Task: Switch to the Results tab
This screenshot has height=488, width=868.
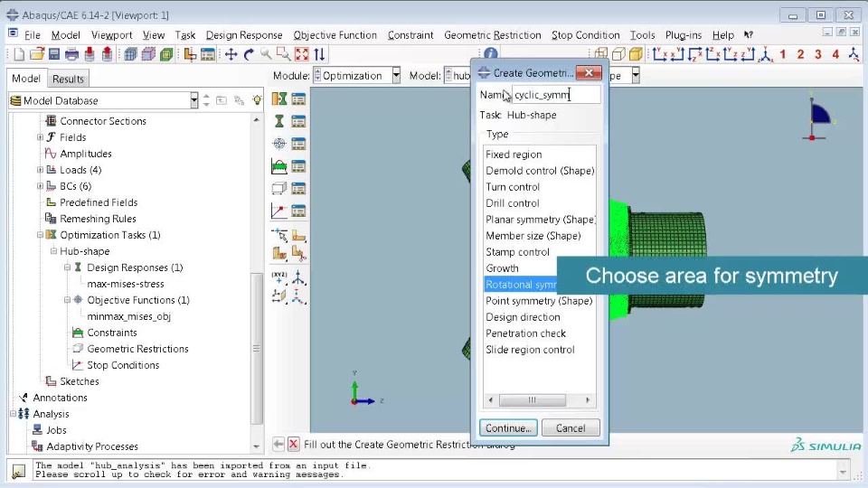Action: pos(68,79)
